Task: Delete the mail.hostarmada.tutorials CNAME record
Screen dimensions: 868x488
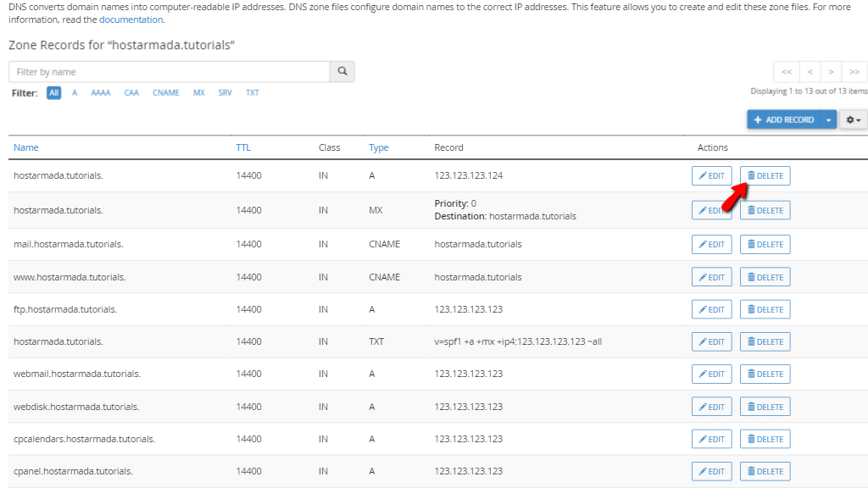Action: coord(765,244)
